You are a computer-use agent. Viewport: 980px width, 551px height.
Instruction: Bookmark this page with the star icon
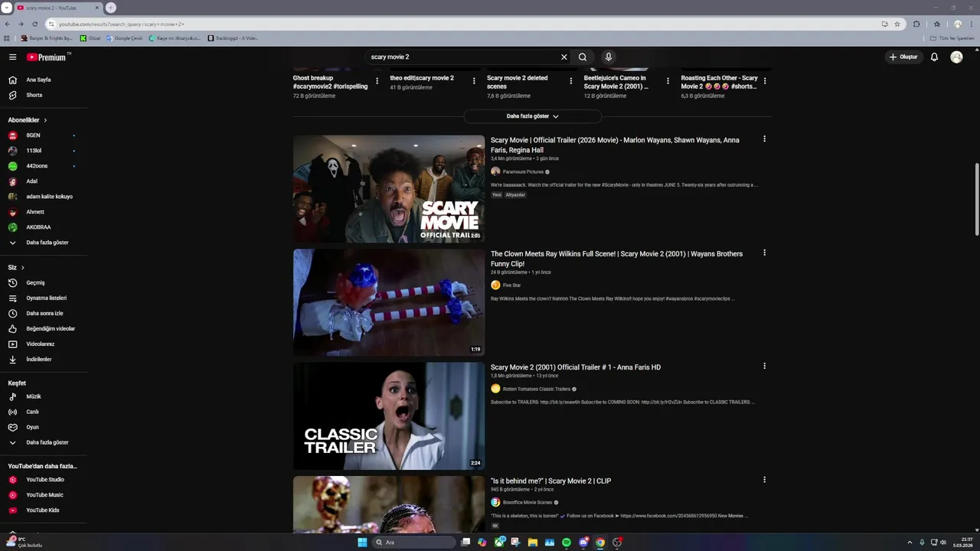pos(897,24)
